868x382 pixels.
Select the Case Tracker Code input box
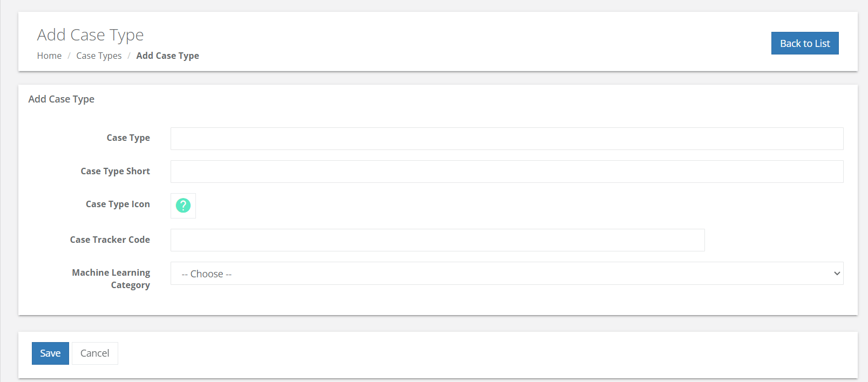pyautogui.click(x=437, y=240)
